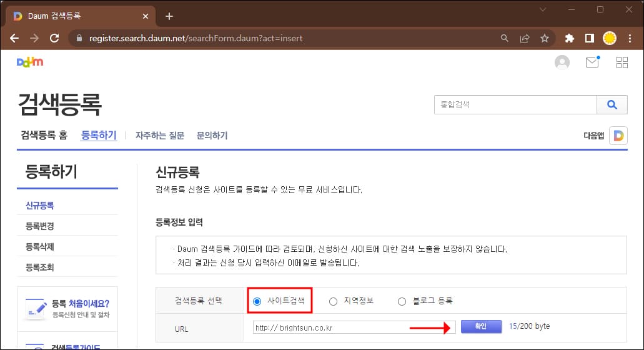The image size is (644, 350).
Task: Open the 다음앱 link
Action: coord(594,136)
